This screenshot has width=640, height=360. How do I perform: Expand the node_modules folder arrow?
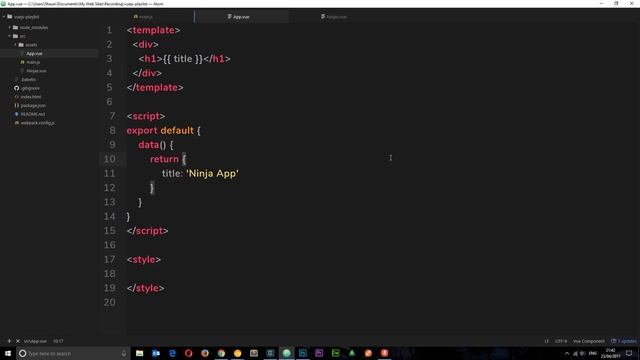tap(10, 27)
